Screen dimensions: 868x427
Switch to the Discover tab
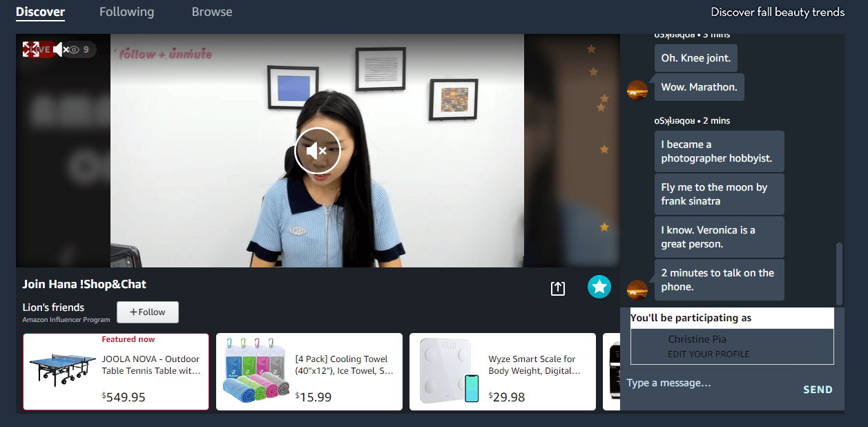click(x=40, y=12)
